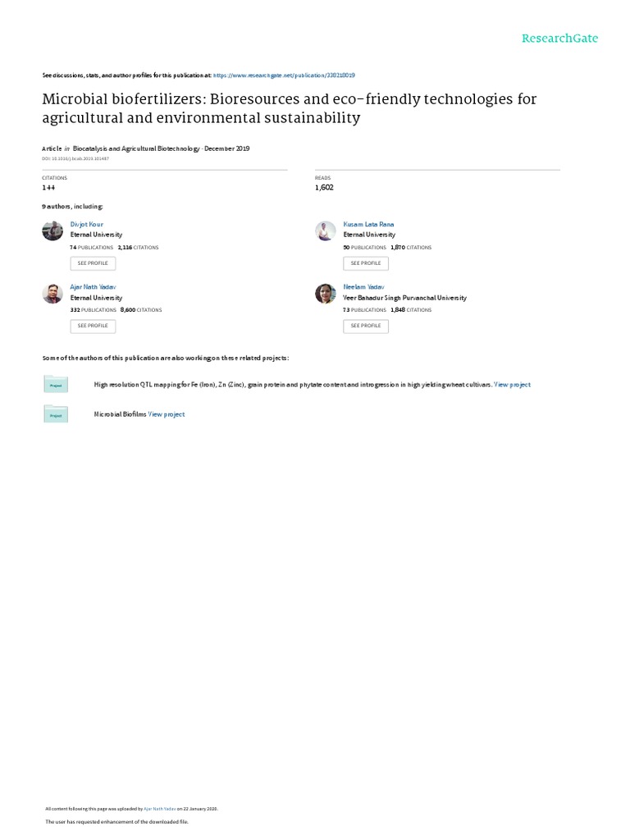The width and height of the screenshot is (630, 840).
Task: Click Neelam Yadav's profile photo
Action: [x=326, y=294]
